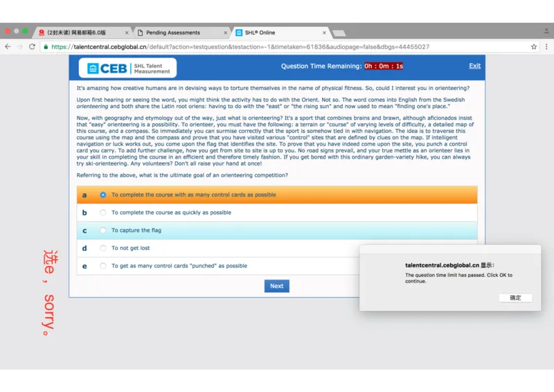Open the Chrome three-dot menu
The height and width of the screenshot is (392, 554).
coord(546,46)
